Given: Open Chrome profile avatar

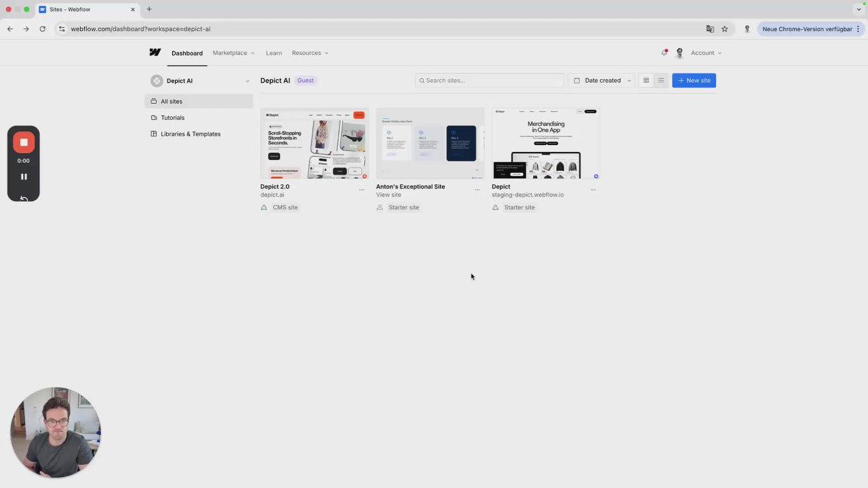Looking at the screenshot, I should [747, 28].
